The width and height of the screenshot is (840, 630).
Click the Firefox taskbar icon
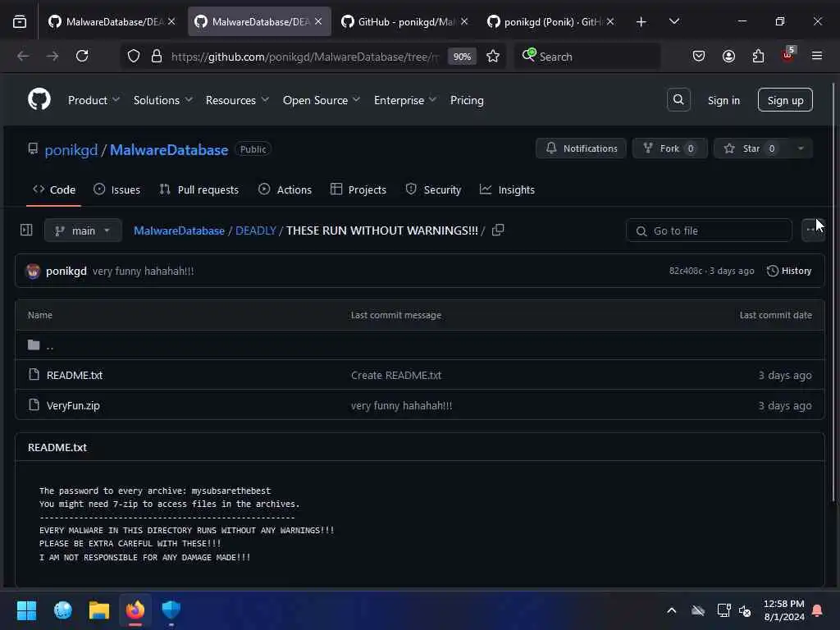[135, 610]
